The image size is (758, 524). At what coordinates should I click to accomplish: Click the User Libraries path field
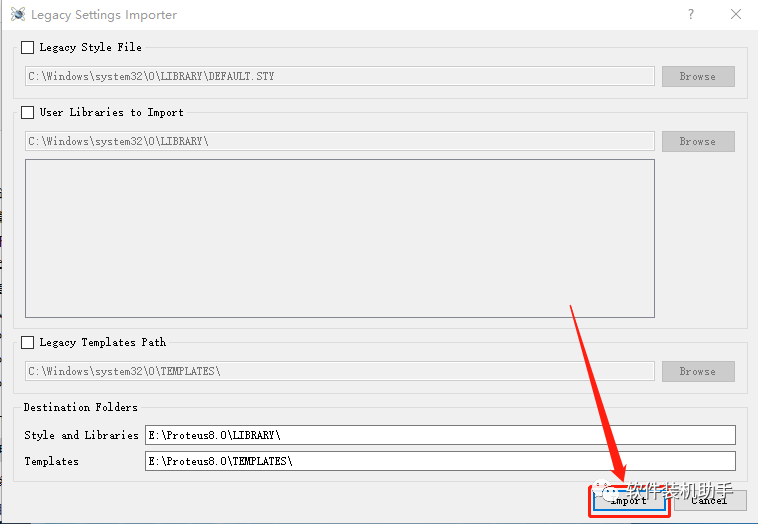[340, 142]
